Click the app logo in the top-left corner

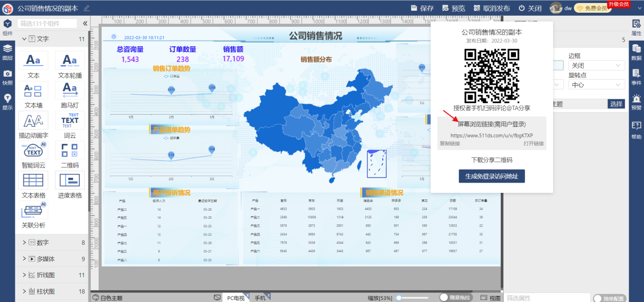[8, 8]
